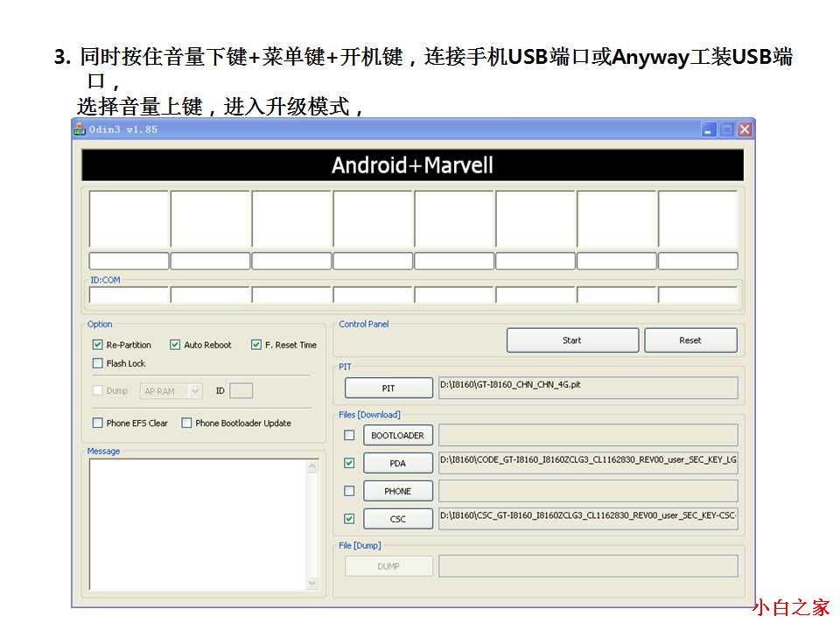Enable the Re-Partition checkbox
Screen dimensions: 840x630
[x=97, y=345]
